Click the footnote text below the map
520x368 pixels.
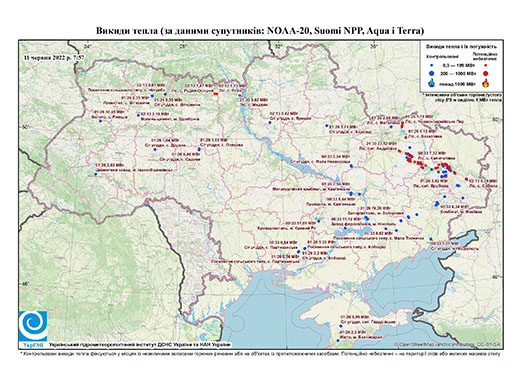point(260,353)
